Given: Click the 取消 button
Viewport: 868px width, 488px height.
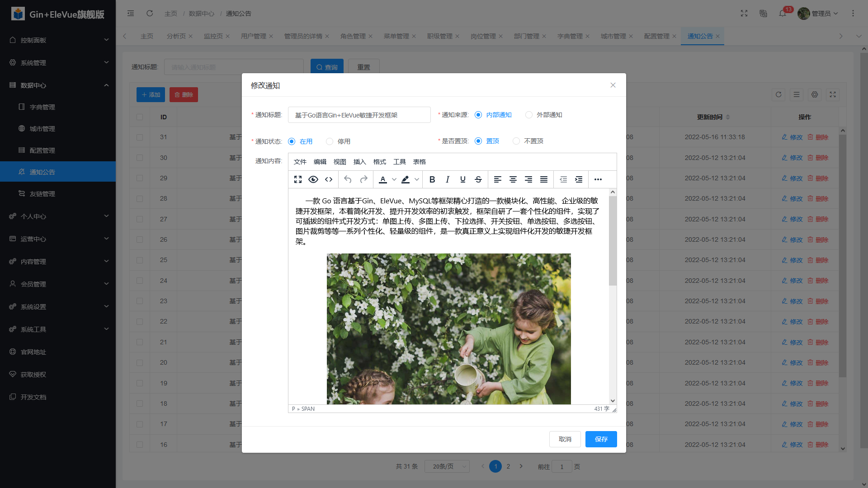Looking at the screenshot, I should (565, 439).
